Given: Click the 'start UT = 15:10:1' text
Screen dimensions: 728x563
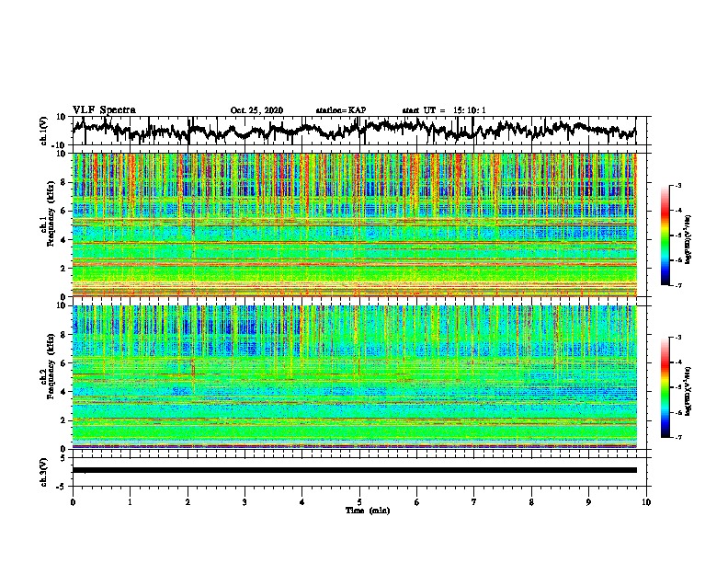Looking at the screenshot, I should click(x=444, y=110).
